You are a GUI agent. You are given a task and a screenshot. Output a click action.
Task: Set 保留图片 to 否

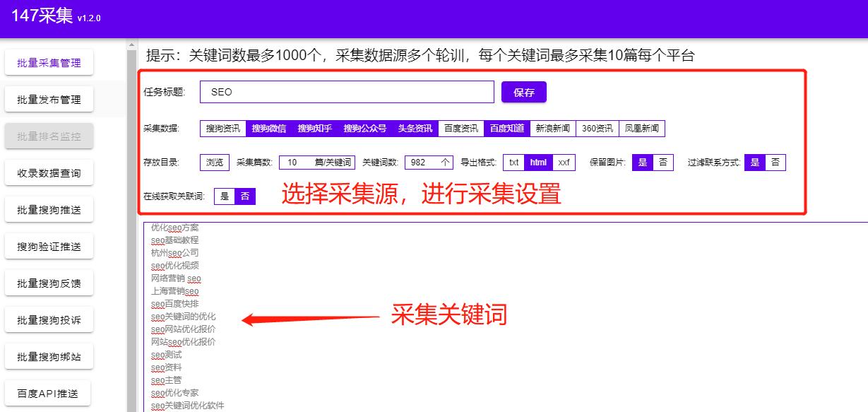coord(662,162)
